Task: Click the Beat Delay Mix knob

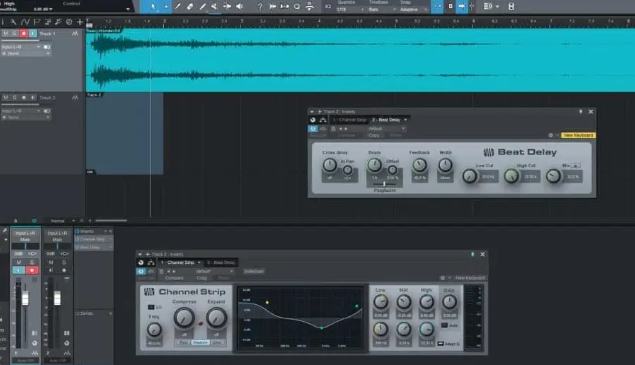Action: pyautogui.click(x=553, y=176)
